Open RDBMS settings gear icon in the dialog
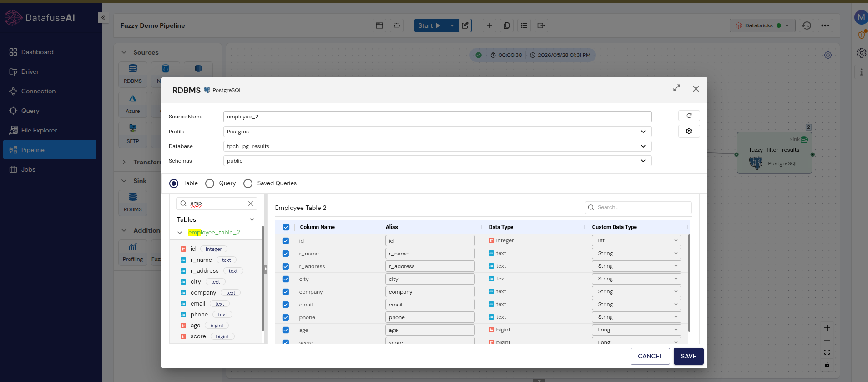 [689, 131]
